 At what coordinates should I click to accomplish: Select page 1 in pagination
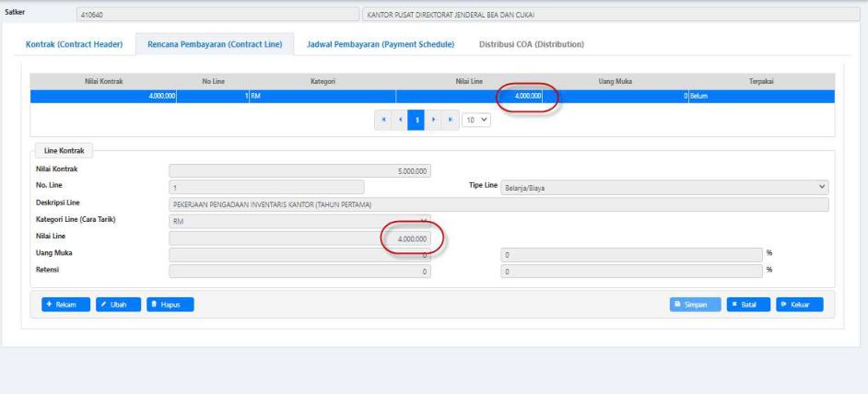pyautogui.click(x=416, y=120)
